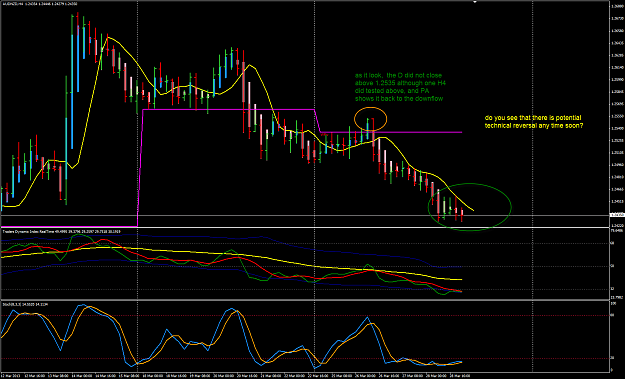This screenshot has width=625, height=379.
Task: Click the current price label on price axis
Action: pyautogui.click(x=616, y=215)
